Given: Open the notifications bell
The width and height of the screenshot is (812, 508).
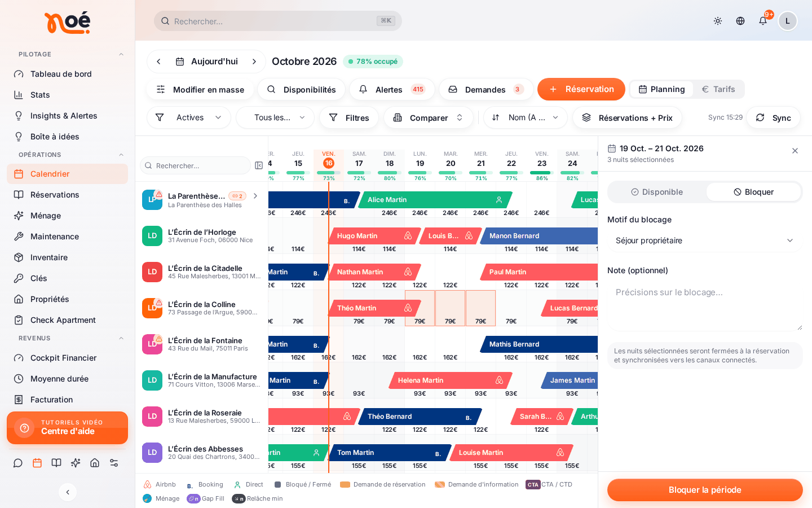Looking at the screenshot, I should [x=763, y=21].
